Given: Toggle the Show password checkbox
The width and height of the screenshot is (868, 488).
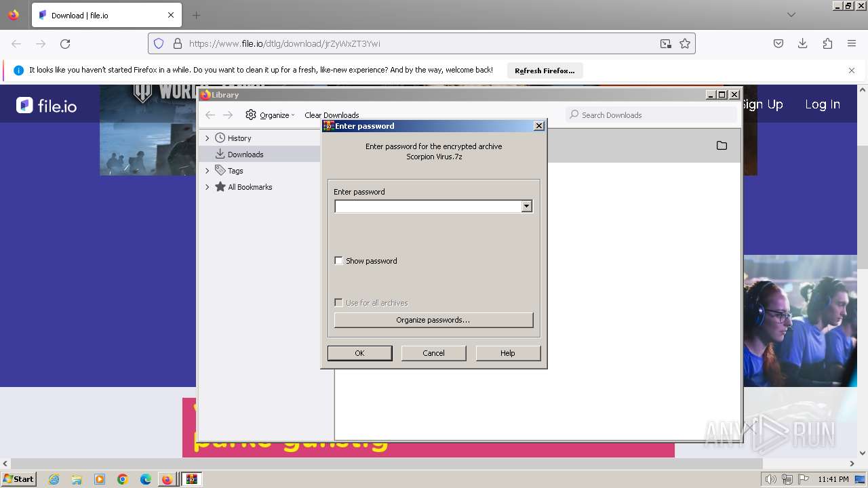Looking at the screenshot, I should tap(339, 261).
